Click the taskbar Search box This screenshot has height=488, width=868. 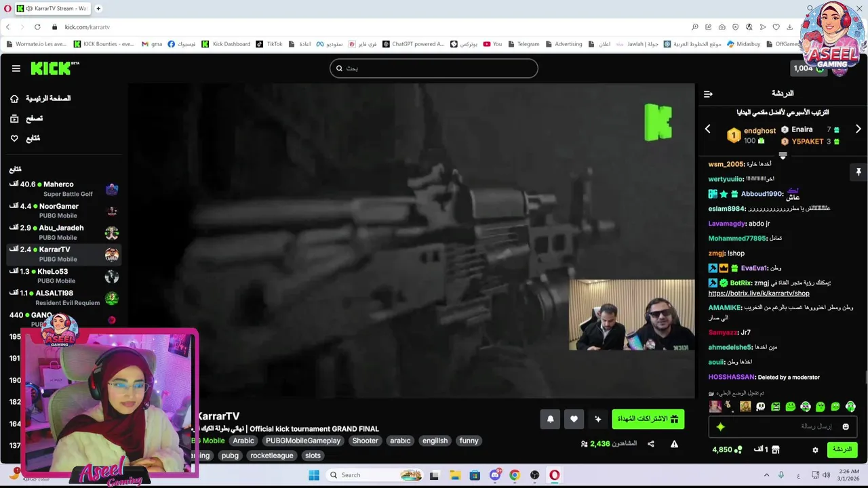[x=375, y=475]
